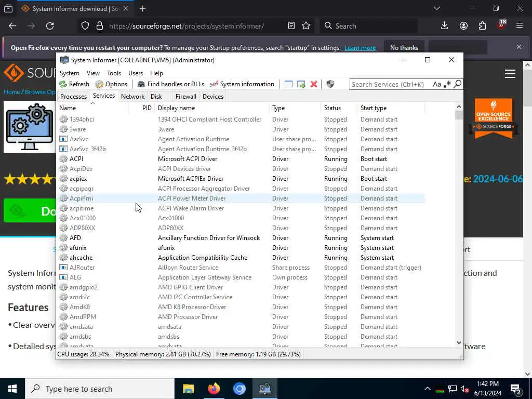Screen dimensions: 532x399
Task: Open the Firefox account icon
Action: tap(463, 26)
